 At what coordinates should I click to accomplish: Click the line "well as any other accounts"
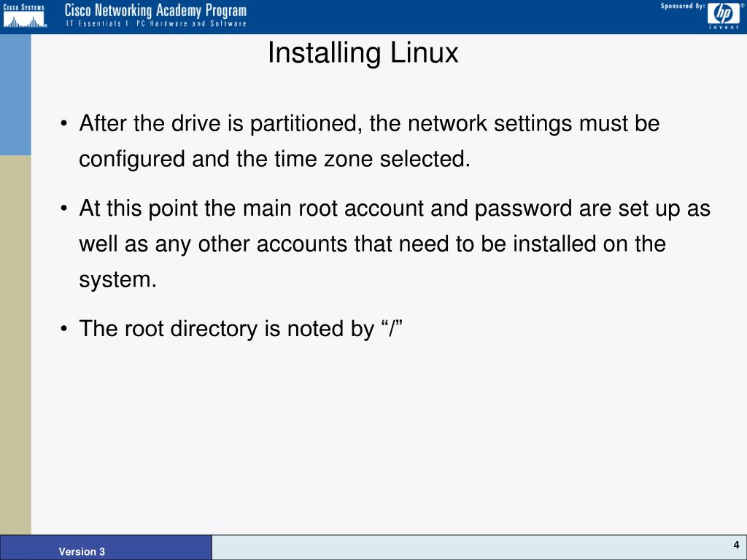click(372, 244)
